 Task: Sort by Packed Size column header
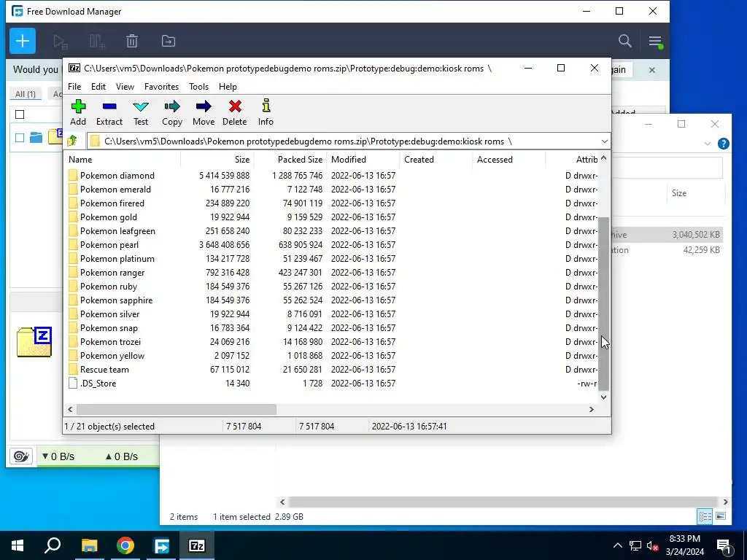(x=290, y=160)
